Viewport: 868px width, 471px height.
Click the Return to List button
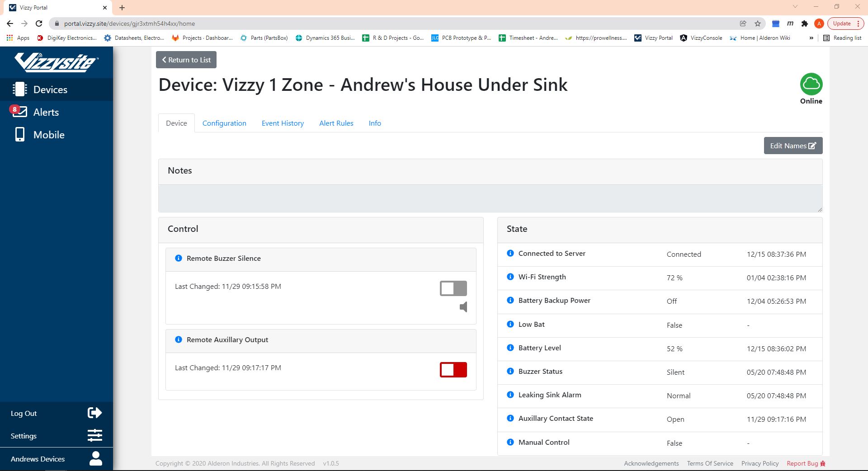186,60
